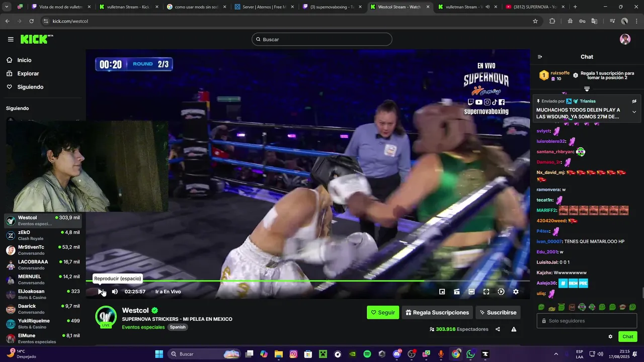Image resolution: width=644 pixels, height=362 pixels.
Task: Open the hamburger sidebar menu
Action: pyautogui.click(x=11, y=39)
